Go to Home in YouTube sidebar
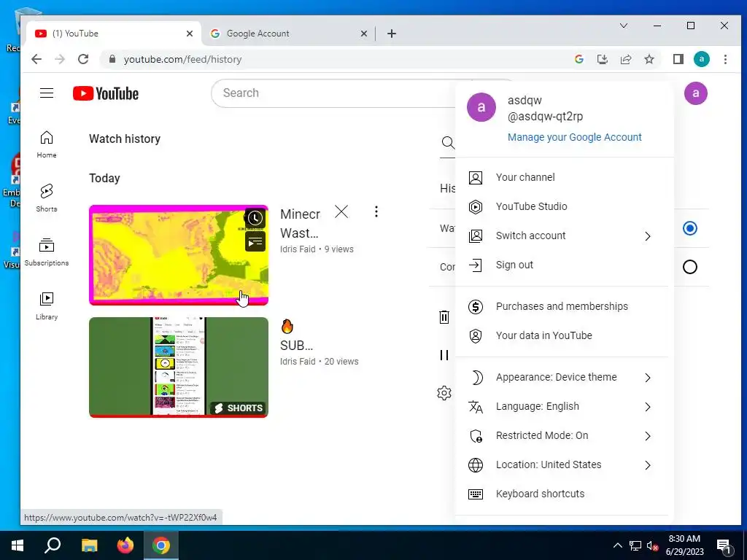 point(47,145)
